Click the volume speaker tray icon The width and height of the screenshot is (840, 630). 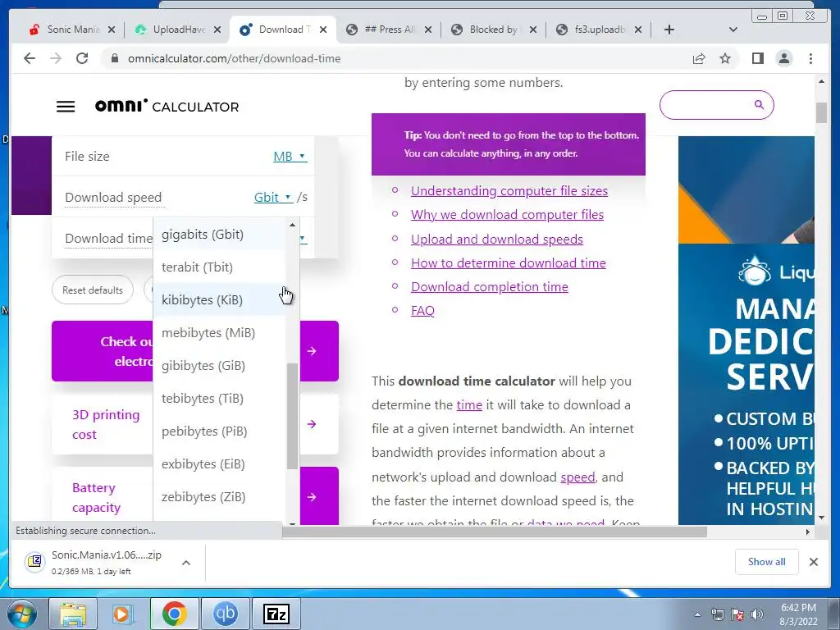757,614
